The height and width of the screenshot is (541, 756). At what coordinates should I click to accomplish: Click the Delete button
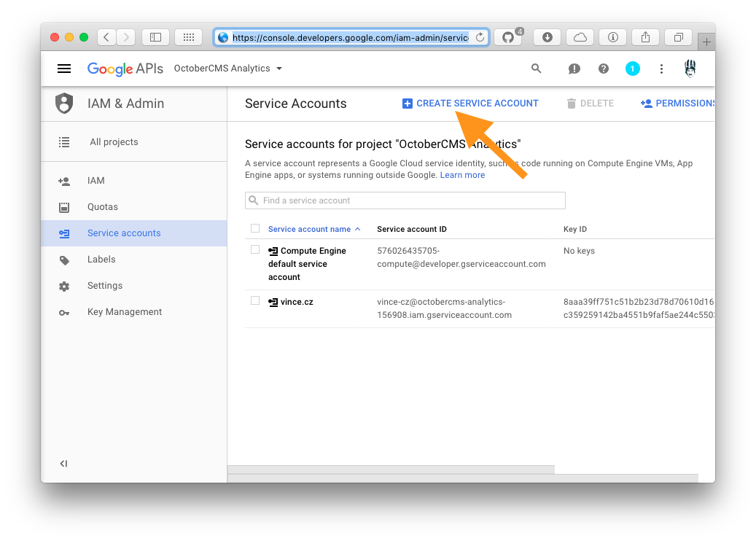point(590,104)
